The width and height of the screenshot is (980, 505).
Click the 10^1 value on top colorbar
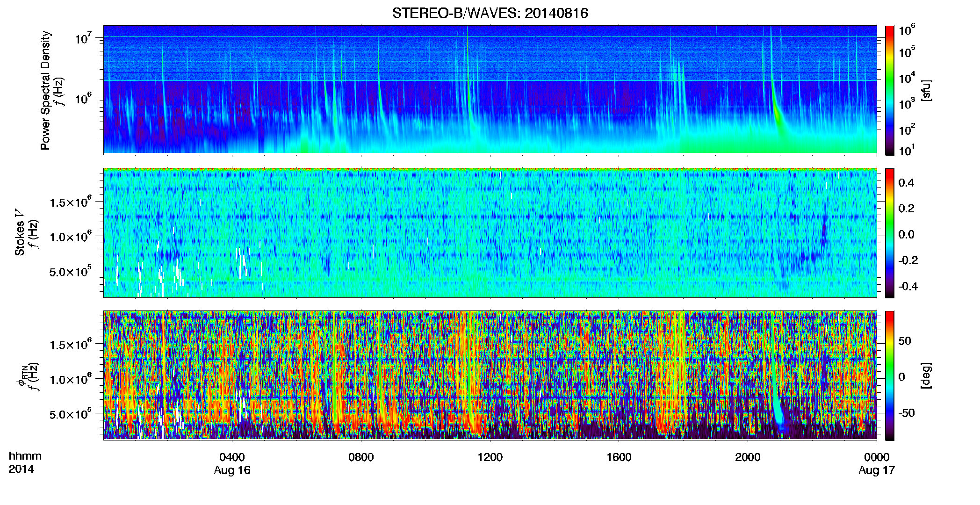coord(907,150)
